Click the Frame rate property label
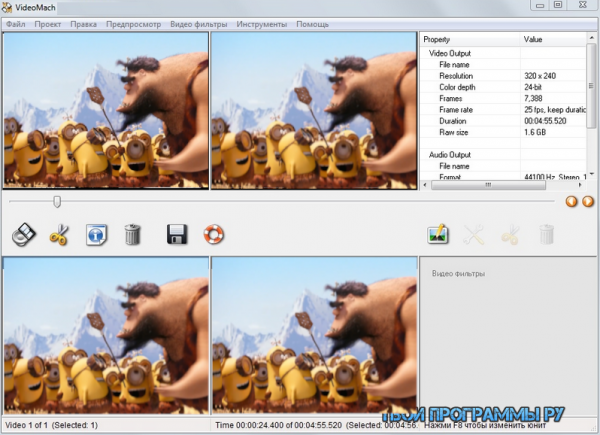600x435 pixels. click(x=456, y=110)
